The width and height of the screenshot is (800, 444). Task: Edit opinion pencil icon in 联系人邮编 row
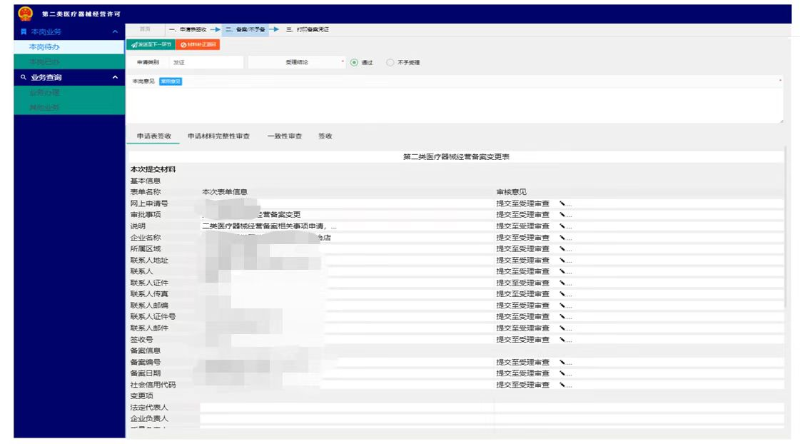pos(562,305)
